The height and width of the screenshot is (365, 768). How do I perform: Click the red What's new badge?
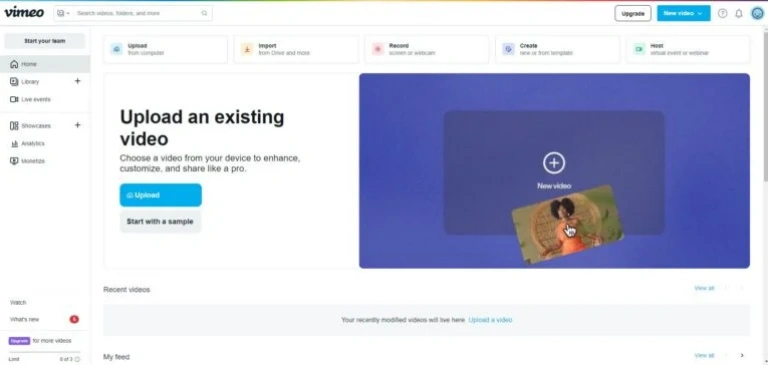pos(74,319)
